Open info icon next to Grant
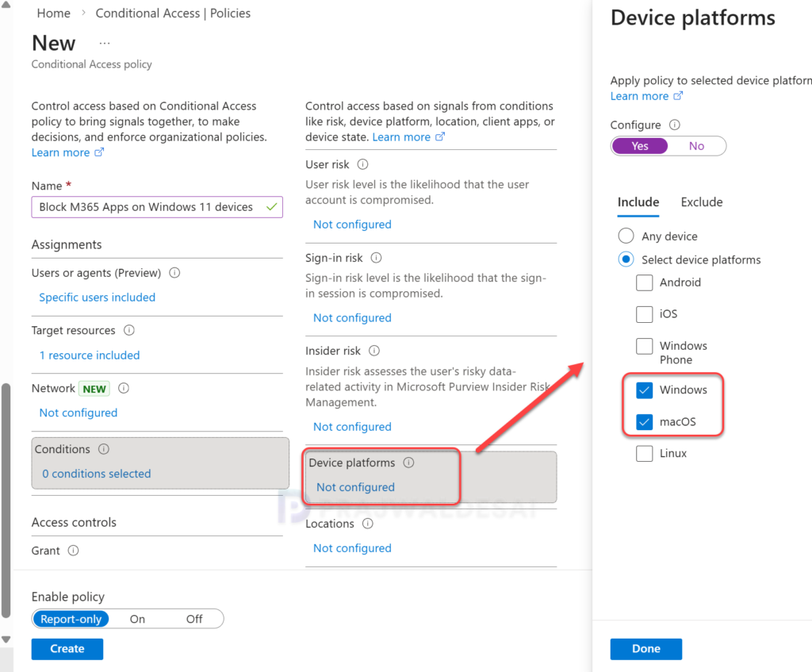 [74, 551]
